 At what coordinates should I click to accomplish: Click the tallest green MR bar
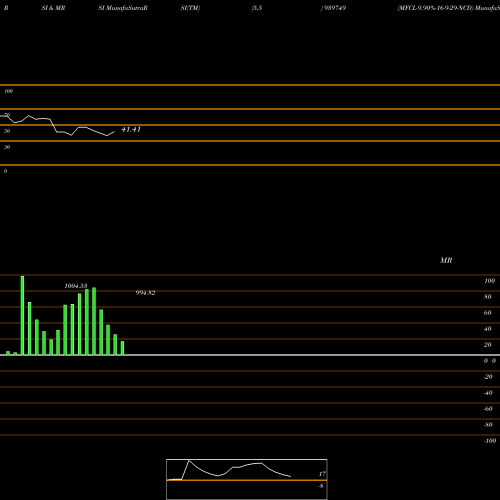coord(22,315)
